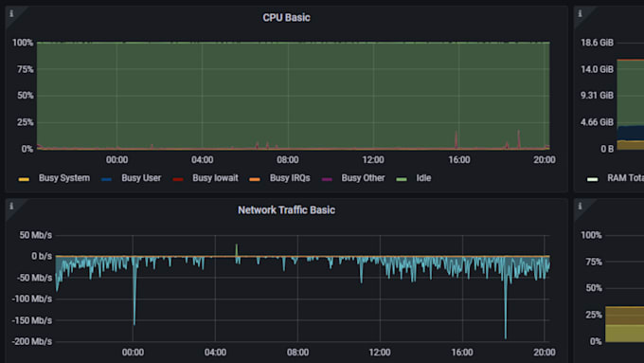Screen dimensions: 644x363
Task: Click the yellow Busy System color swatch
Action: coord(24,179)
